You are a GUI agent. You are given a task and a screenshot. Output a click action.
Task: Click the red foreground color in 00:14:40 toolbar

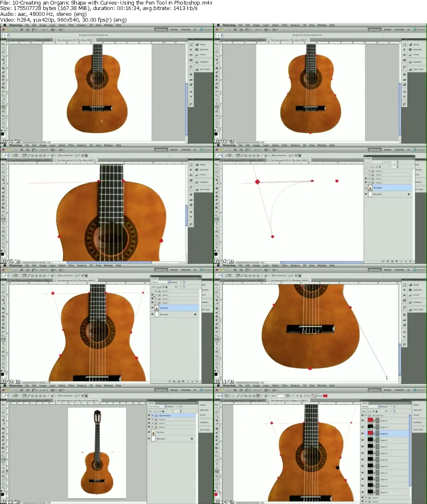(216, 494)
